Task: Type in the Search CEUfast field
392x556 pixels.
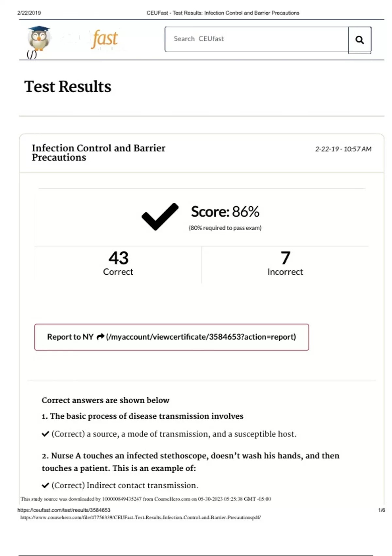Action: (256, 39)
